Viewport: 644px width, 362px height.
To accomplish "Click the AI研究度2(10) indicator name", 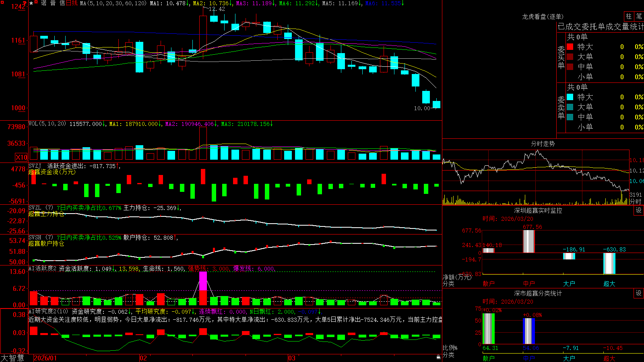I will 48,311.
